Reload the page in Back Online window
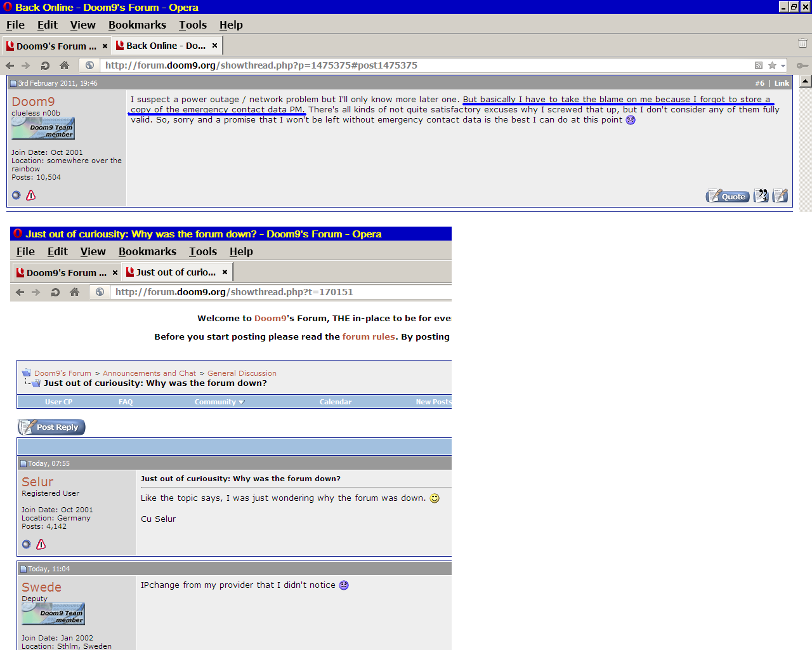The height and width of the screenshot is (650, 812). point(45,65)
